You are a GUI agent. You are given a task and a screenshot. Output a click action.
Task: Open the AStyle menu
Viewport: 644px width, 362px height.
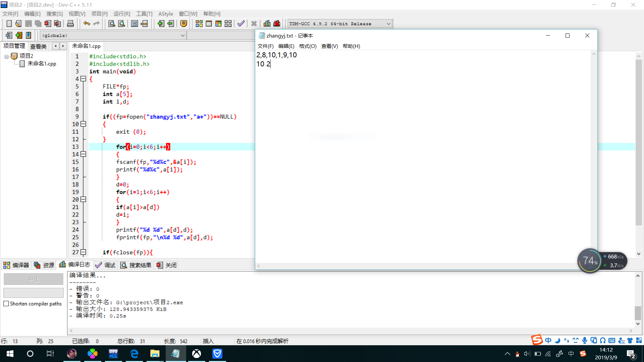click(166, 14)
